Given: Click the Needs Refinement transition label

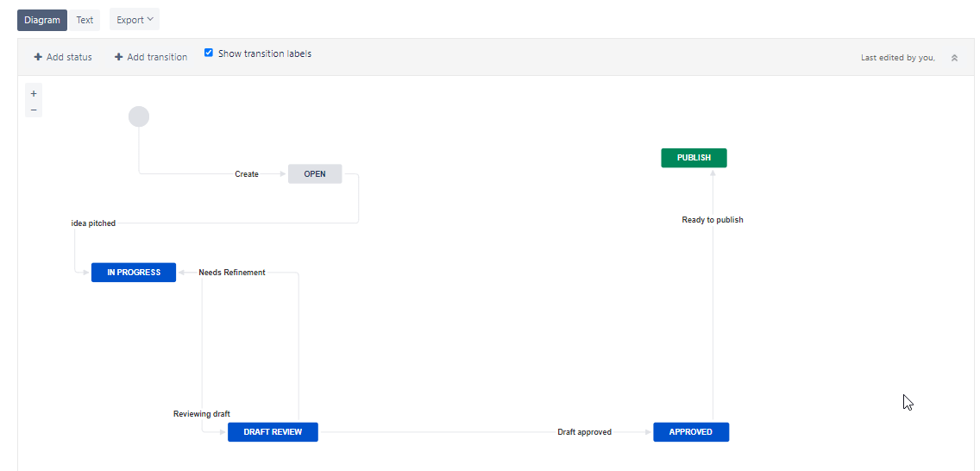Looking at the screenshot, I should pyautogui.click(x=232, y=273).
